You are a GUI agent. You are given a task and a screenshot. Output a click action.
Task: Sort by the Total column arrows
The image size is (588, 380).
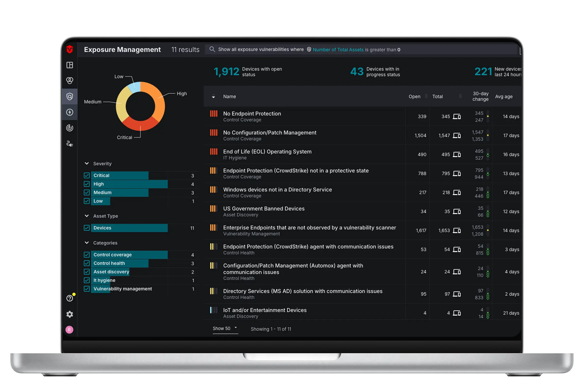(460, 96)
